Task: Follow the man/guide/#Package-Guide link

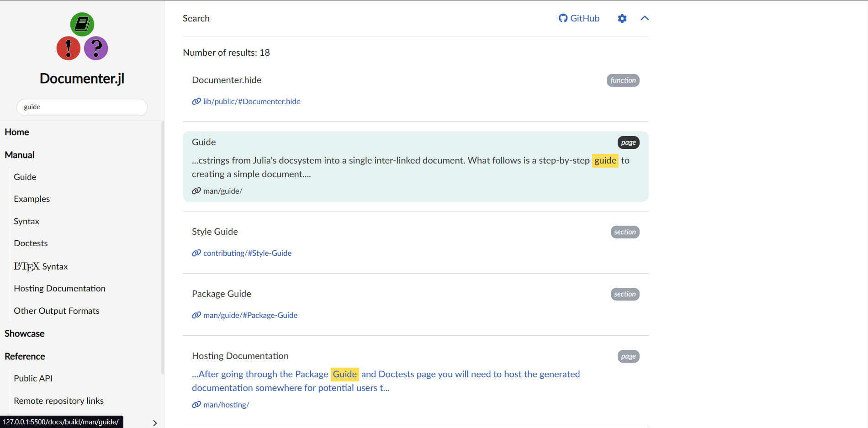Action: [x=250, y=315]
